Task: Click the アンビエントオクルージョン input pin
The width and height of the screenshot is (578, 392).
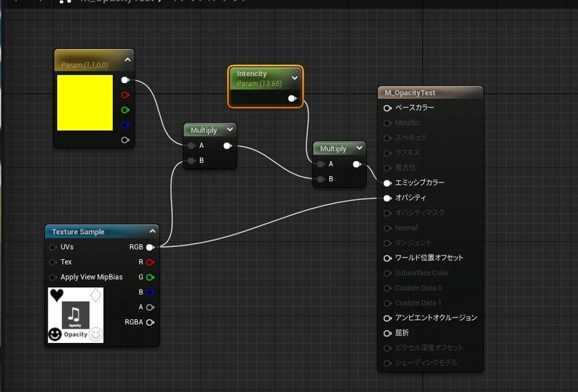Action: tap(387, 318)
